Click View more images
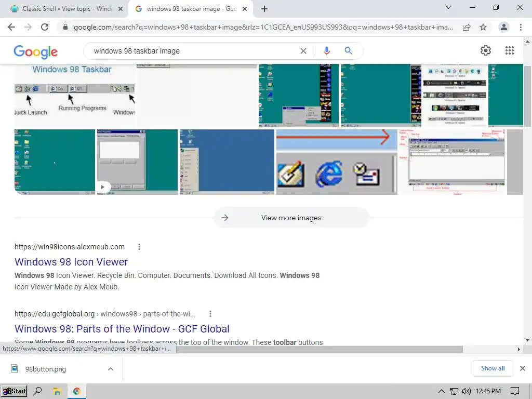The image size is (532, 399). pyautogui.click(x=291, y=218)
